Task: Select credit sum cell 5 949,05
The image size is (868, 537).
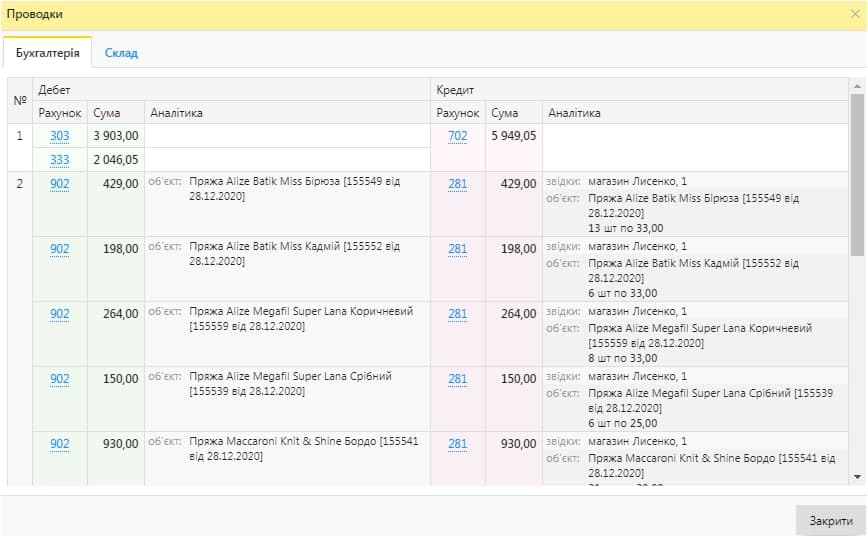Action: point(514,148)
